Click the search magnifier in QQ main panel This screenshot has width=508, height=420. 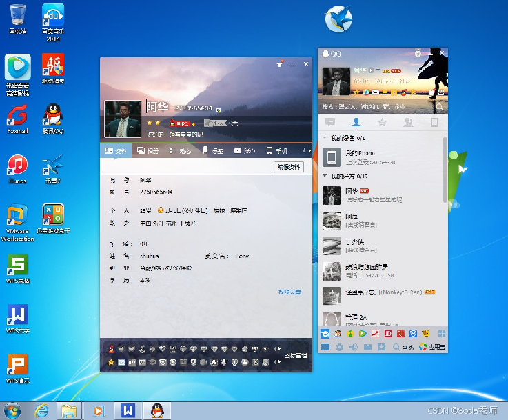(440, 106)
